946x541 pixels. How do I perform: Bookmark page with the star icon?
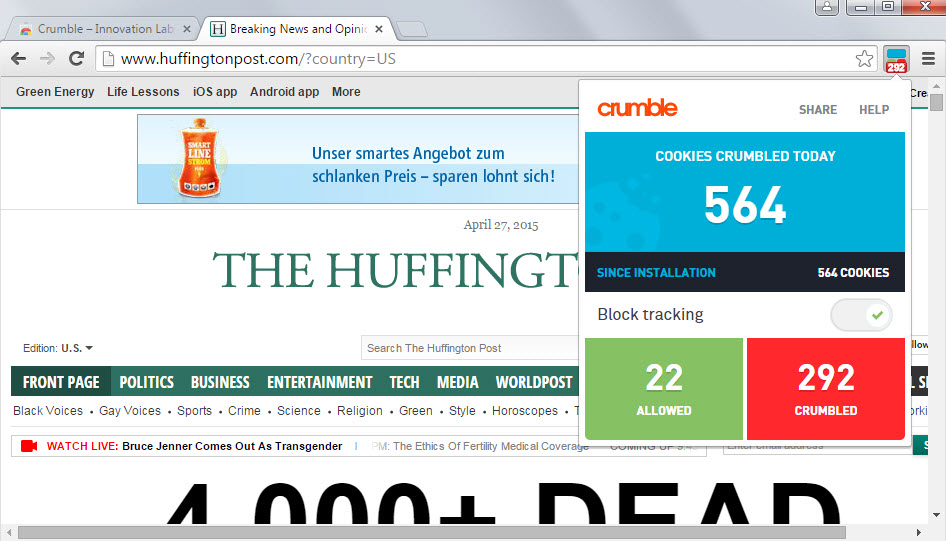point(864,59)
